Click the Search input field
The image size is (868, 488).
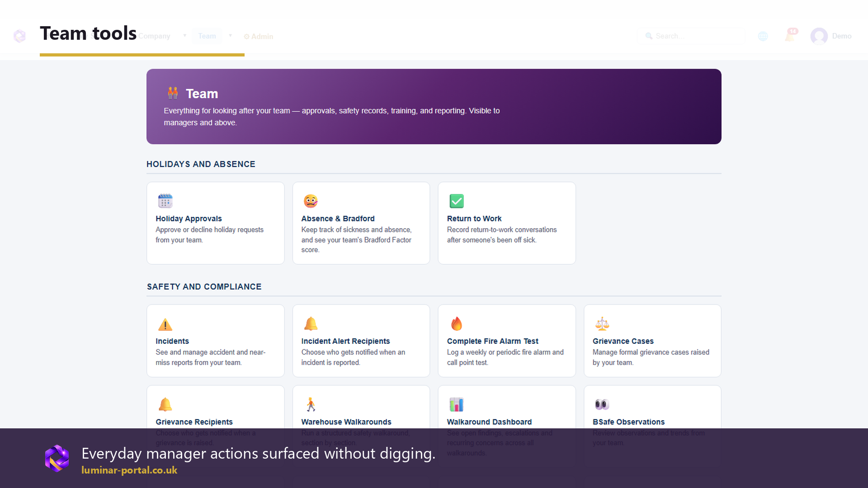tap(691, 36)
